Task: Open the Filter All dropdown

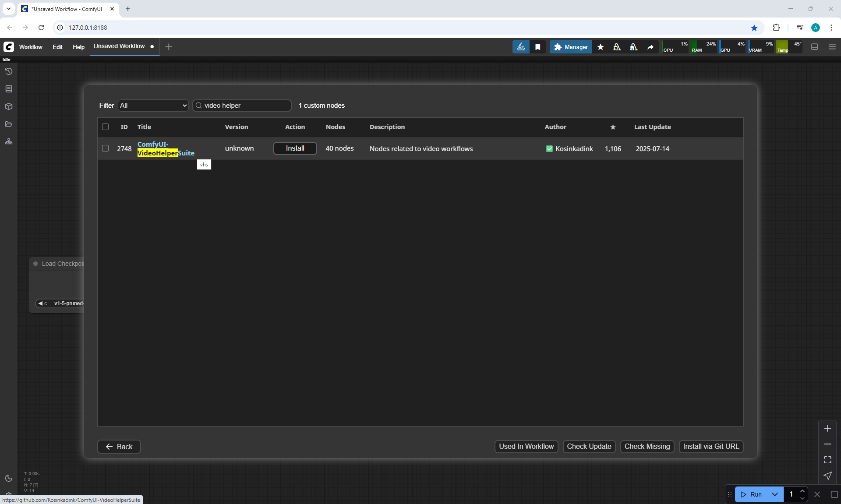Action: (153, 106)
